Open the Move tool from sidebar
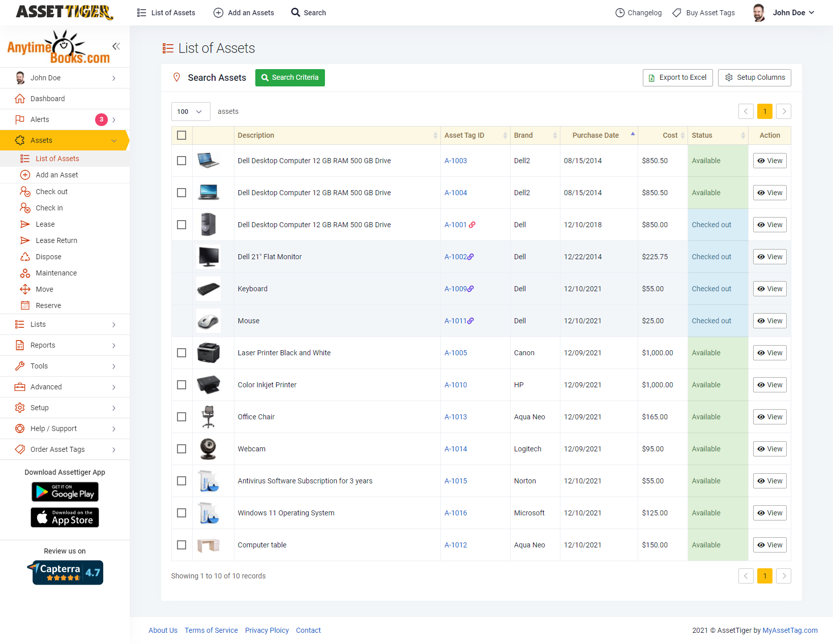Screen dimensions: 833x644 pos(45,289)
